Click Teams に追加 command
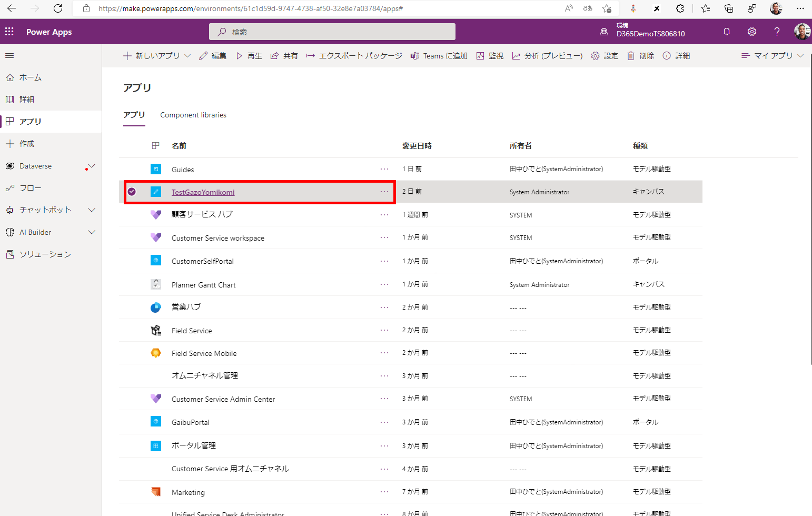Screen dimensions: 812x516 click(x=439, y=56)
